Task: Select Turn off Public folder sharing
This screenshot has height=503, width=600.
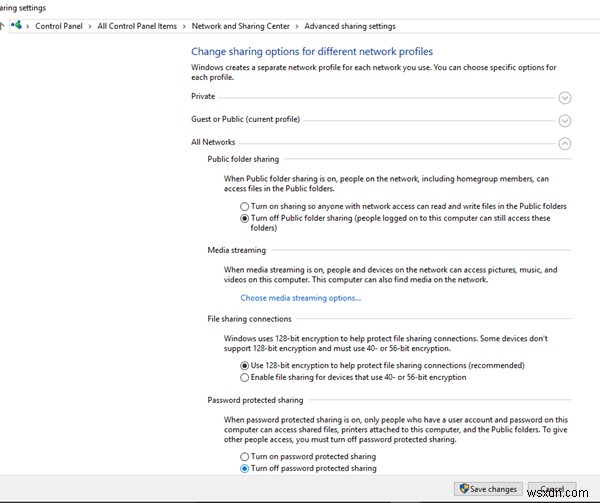Action: [x=244, y=218]
